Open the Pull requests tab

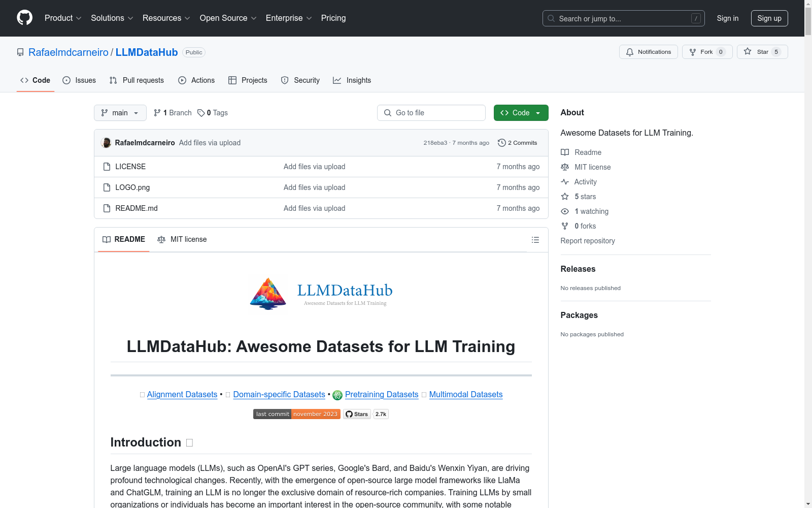pos(137,80)
